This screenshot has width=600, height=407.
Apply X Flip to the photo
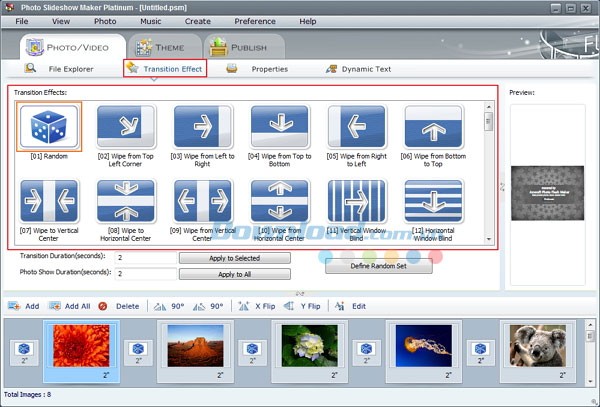(x=257, y=306)
